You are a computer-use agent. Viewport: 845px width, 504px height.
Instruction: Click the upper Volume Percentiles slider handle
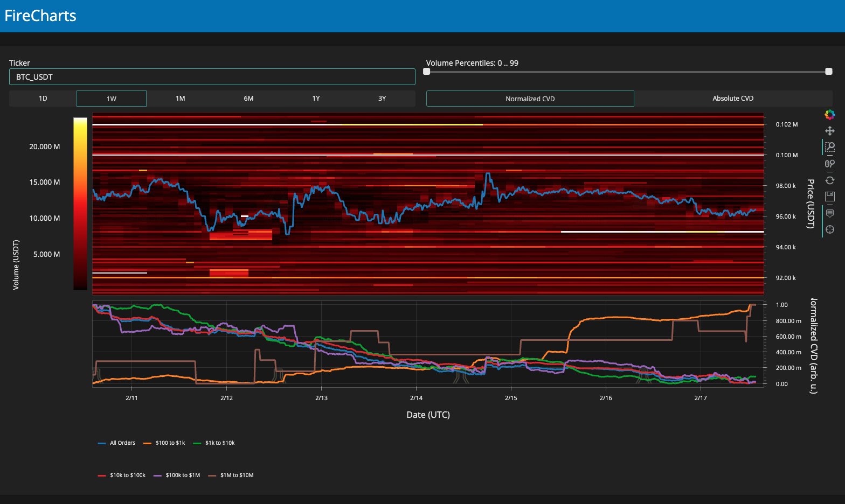(x=829, y=72)
